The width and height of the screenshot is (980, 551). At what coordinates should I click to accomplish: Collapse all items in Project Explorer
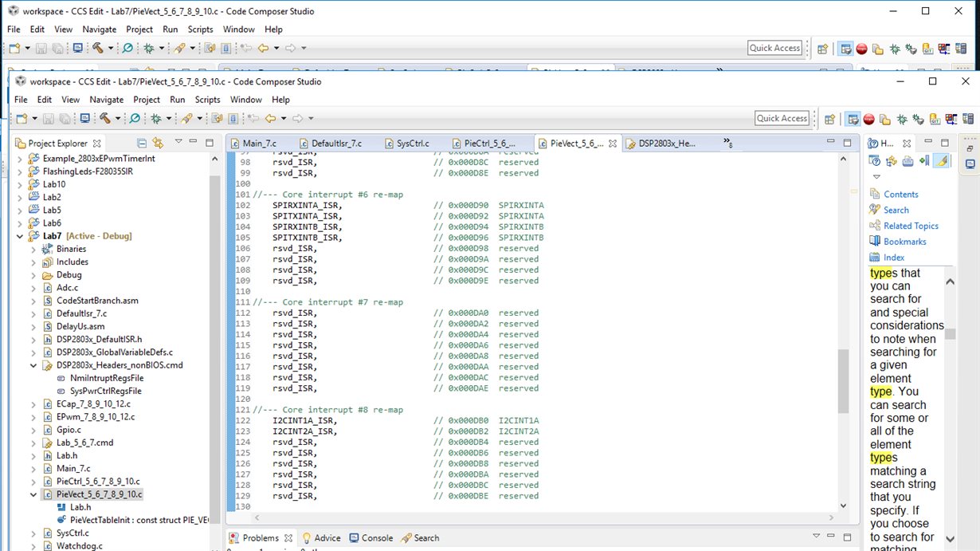coord(142,144)
